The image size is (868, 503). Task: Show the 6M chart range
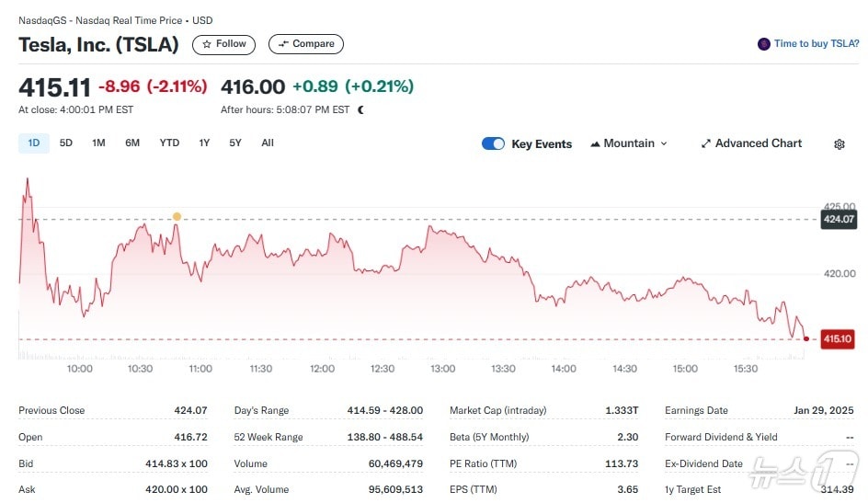pos(132,143)
